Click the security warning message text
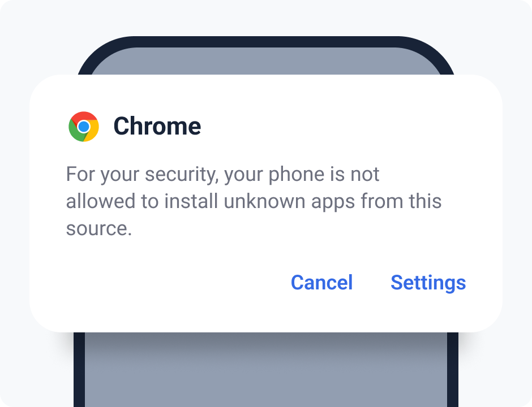The image size is (532, 407). coord(254,201)
